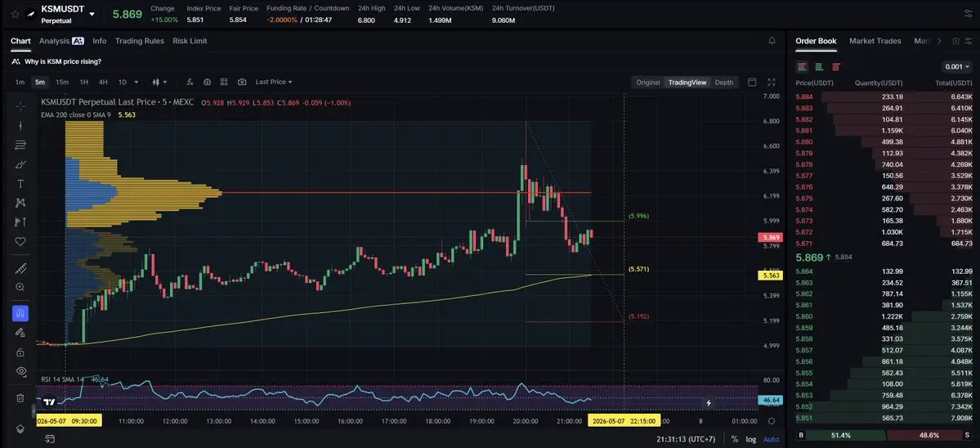Viewport: 980px width, 448px height.
Task: Toggle percent scale on price axis
Action: [x=734, y=439]
